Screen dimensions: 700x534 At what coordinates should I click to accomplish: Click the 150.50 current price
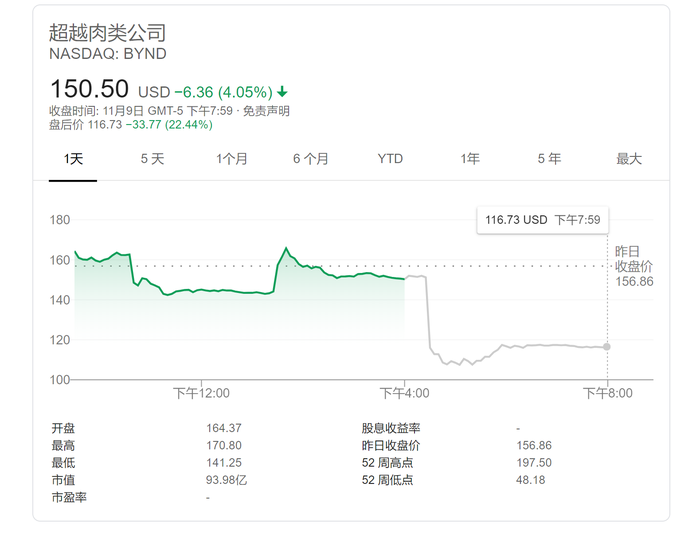89,88
